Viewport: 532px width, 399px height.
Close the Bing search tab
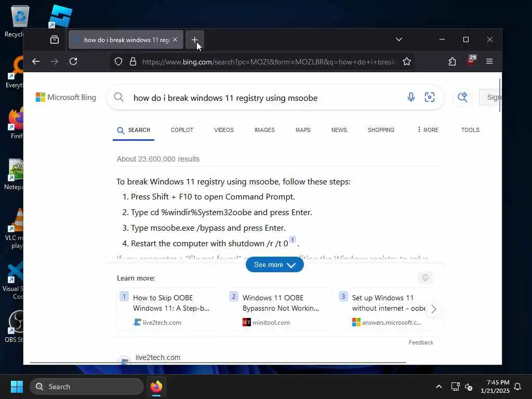[x=175, y=39]
